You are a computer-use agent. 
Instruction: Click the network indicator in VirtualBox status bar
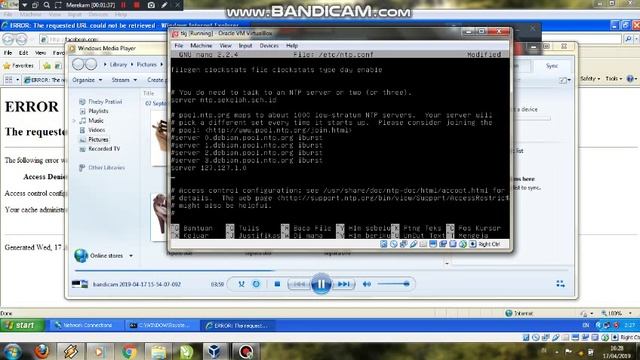pyautogui.click(x=403, y=244)
